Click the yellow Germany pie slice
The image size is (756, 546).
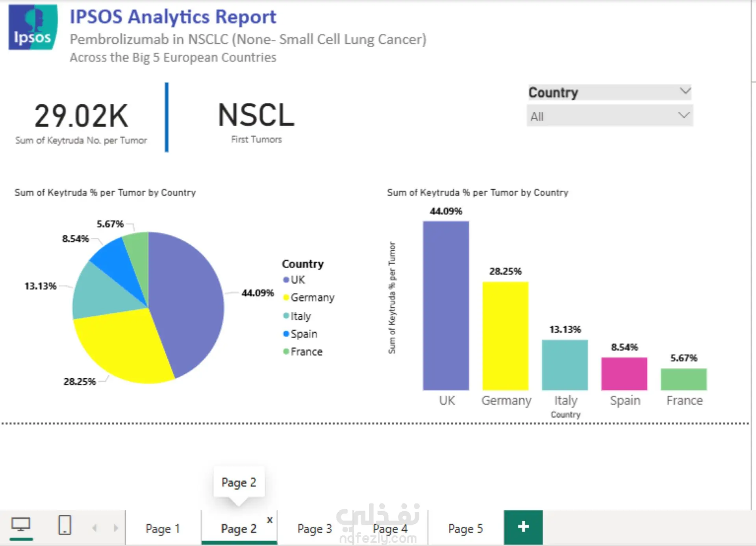118,346
